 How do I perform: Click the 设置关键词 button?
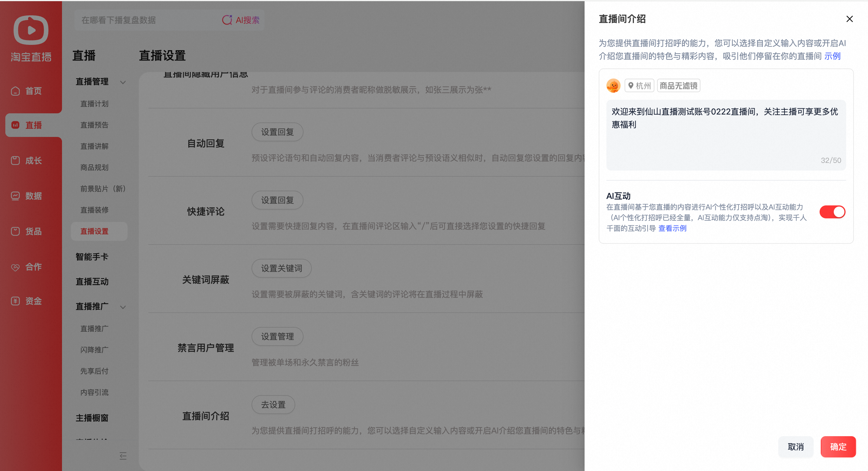pyautogui.click(x=281, y=268)
